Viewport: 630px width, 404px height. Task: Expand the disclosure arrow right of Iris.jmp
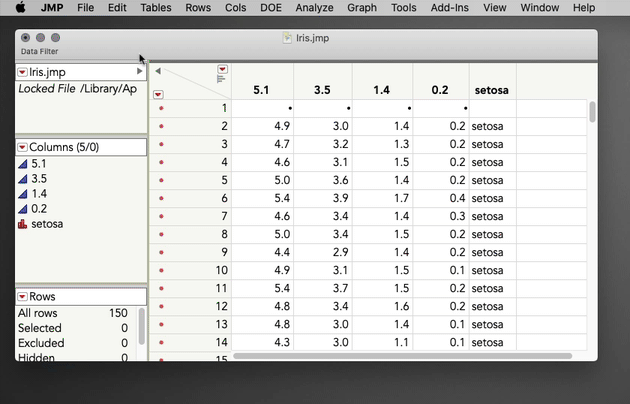point(140,72)
